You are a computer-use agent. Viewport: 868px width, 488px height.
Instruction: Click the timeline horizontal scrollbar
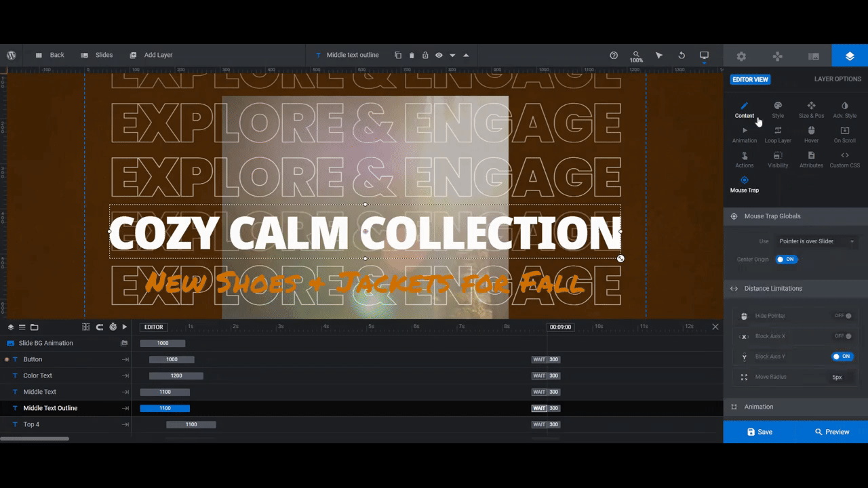[35, 439]
